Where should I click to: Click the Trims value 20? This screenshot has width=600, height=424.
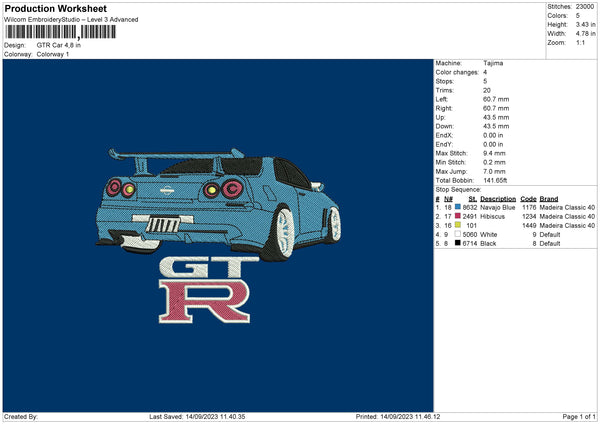(x=487, y=90)
